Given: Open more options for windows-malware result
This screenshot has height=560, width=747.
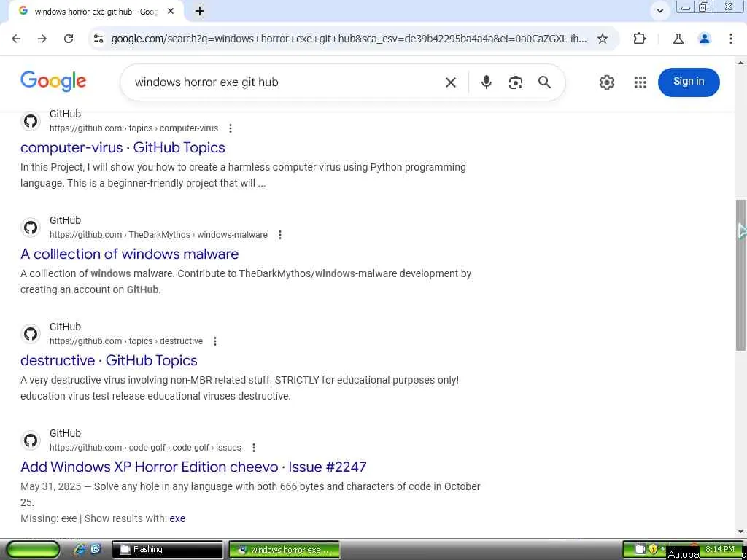Looking at the screenshot, I should (280, 235).
